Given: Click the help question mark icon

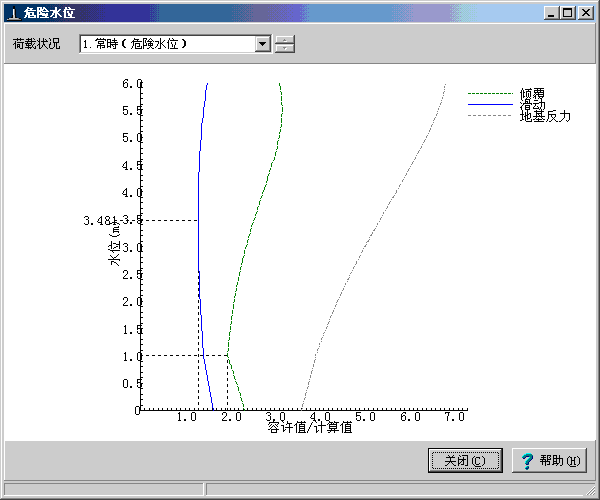Looking at the screenshot, I should tap(527, 461).
